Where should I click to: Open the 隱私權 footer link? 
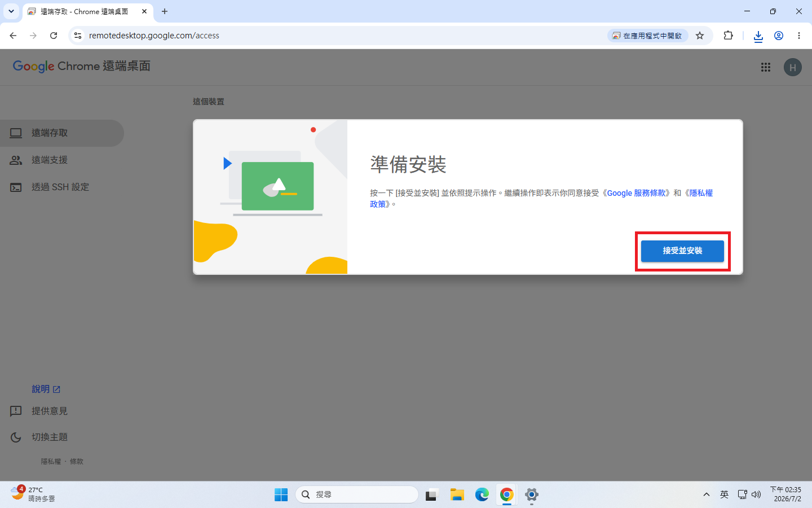(x=51, y=461)
